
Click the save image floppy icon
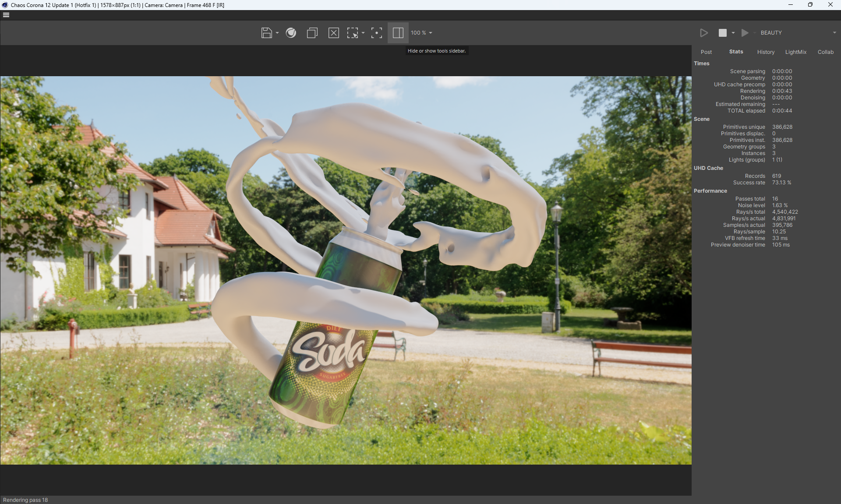pyautogui.click(x=266, y=33)
